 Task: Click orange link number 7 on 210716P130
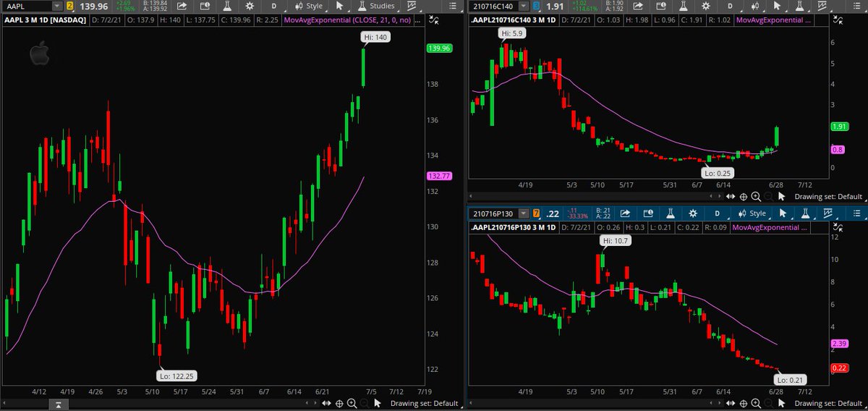(536, 213)
